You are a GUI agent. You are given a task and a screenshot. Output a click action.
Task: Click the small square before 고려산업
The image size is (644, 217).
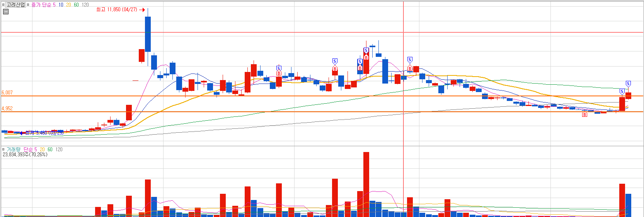[x=3, y=5]
